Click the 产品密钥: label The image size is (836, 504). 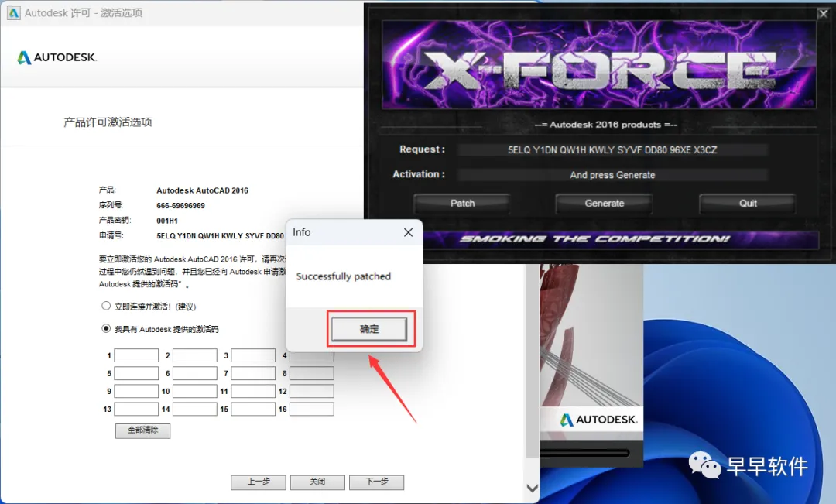(x=115, y=221)
